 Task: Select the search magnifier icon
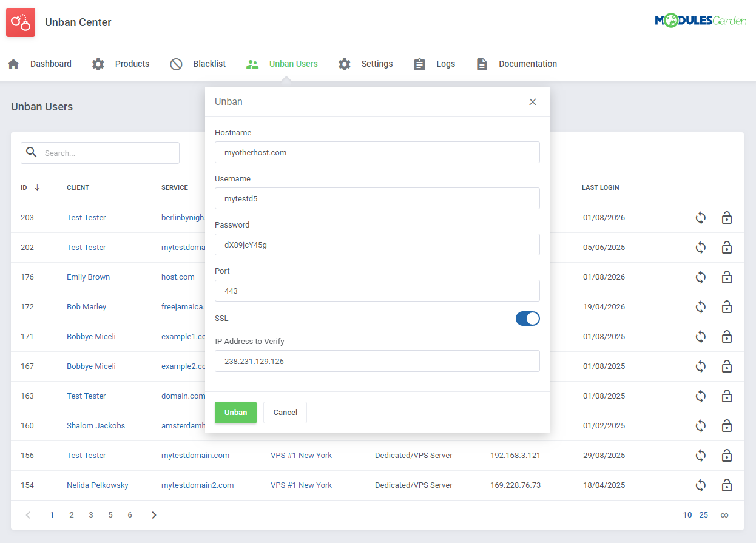(x=32, y=152)
